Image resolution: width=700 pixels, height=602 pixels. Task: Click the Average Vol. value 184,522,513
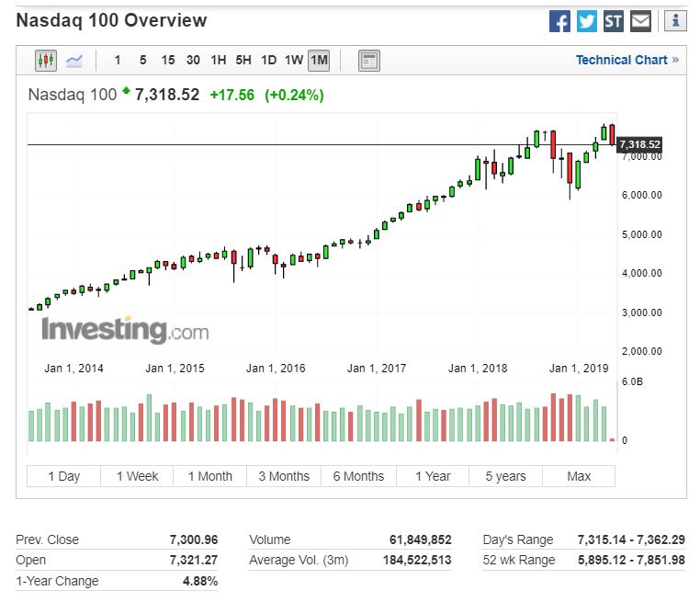417,560
